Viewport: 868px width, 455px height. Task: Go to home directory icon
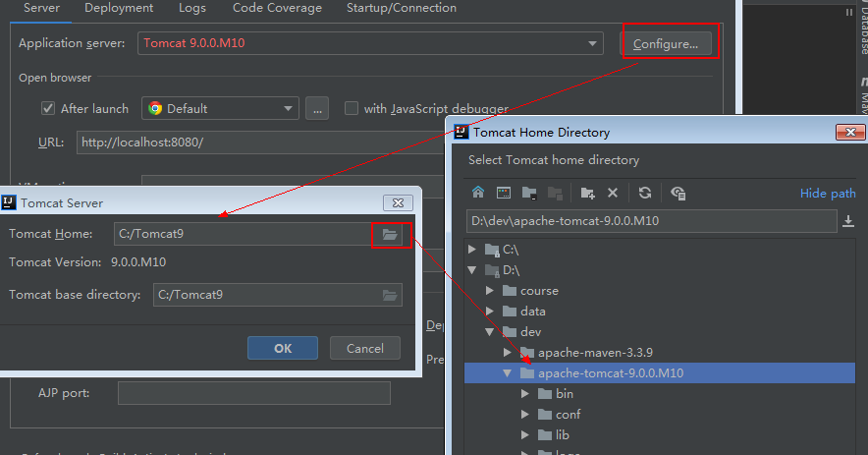[478, 193]
